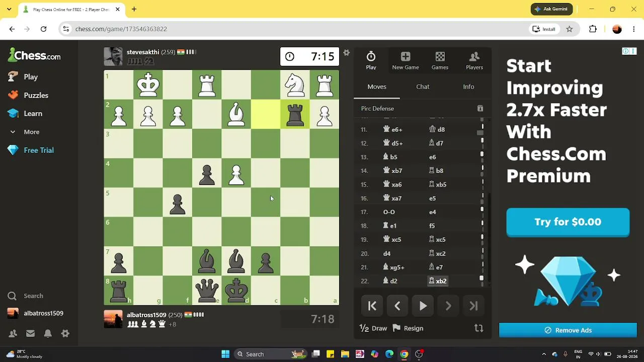
Task: Select the white king on g1
Action: (x=148, y=85)
